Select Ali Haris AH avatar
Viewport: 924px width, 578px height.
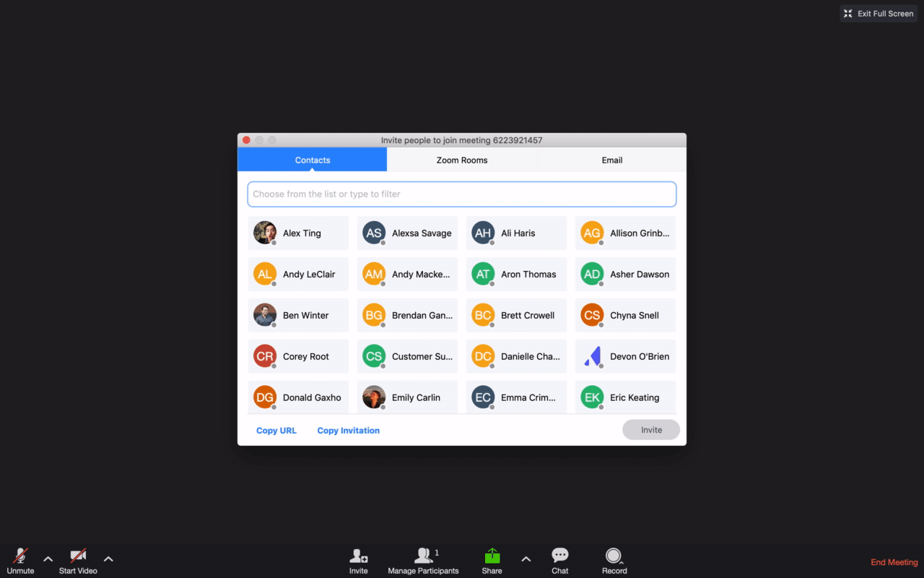[x=483, y=233]
